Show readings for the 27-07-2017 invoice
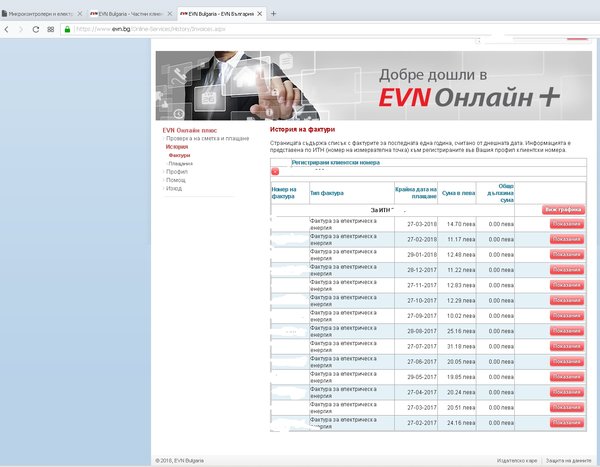Screen dimensions: 600x467 tap(567, 346)
